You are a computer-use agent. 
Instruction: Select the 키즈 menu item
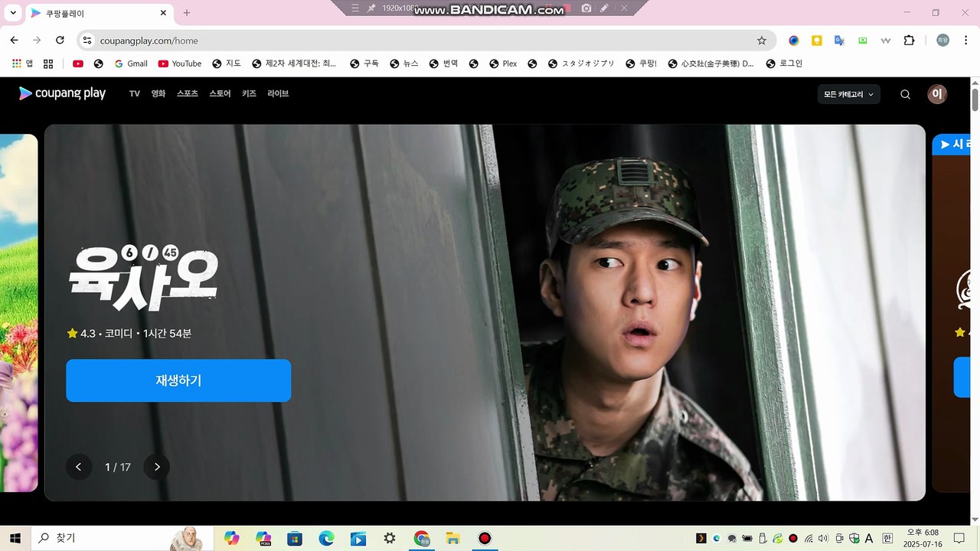(x=249, y=93)
